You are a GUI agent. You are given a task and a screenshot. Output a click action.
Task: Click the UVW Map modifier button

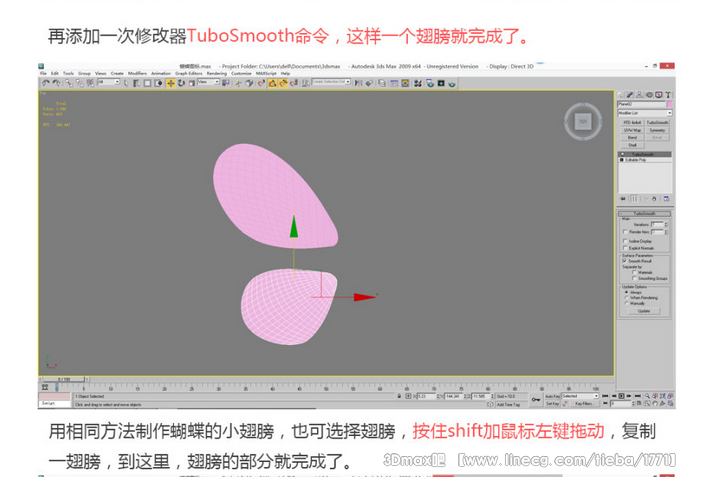[632, 130]
